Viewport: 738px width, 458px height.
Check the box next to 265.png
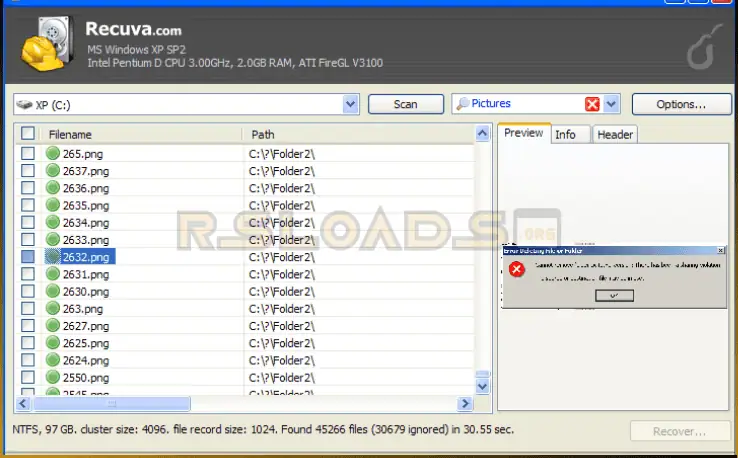click(x=28, y=154)
